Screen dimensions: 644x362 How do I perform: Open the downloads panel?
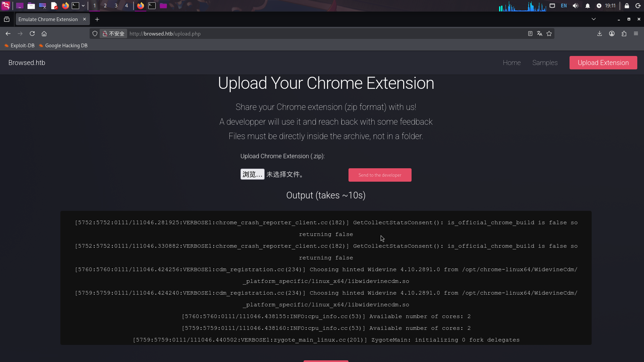point(599,34)
